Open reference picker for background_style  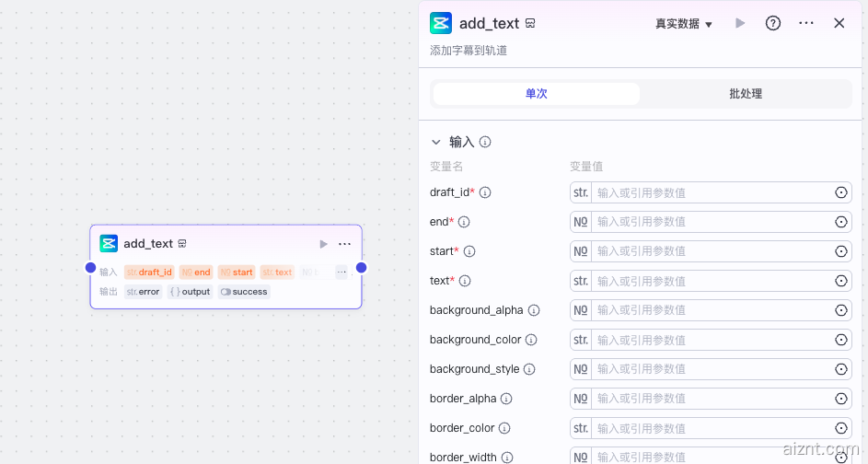tap(841, 369)
